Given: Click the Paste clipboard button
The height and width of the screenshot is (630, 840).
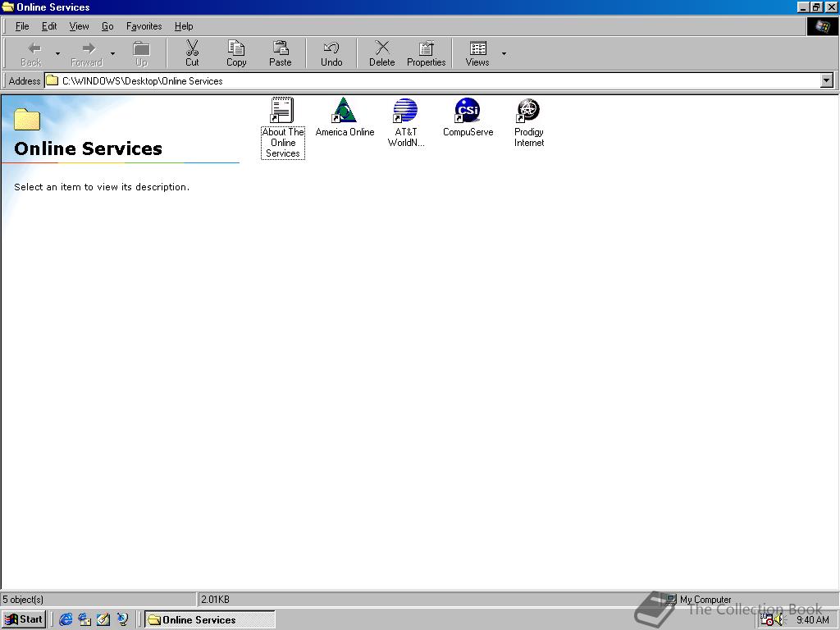Looking at the screenshot, I should (x=281, y=53).
